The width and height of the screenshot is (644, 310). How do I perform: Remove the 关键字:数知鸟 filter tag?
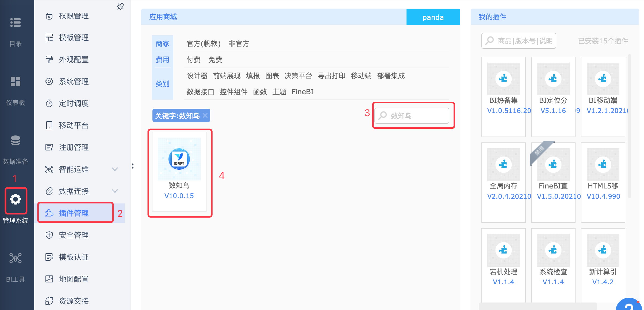[x=205, y=115]
